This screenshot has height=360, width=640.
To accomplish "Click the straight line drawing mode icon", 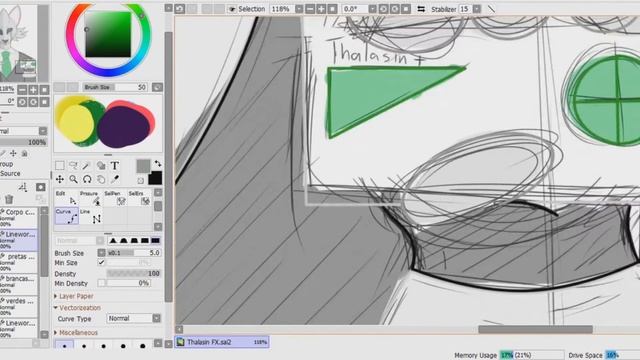I will click(x=491, y=9).
